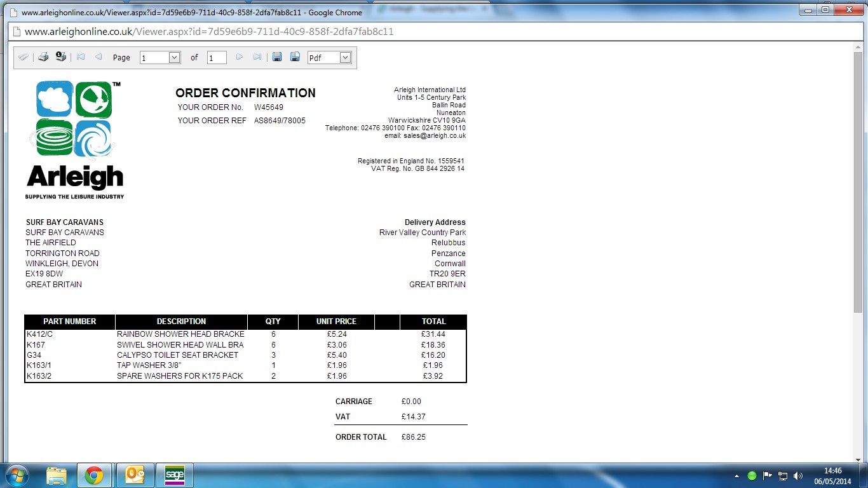Click the order number W45649

[269, 107]
